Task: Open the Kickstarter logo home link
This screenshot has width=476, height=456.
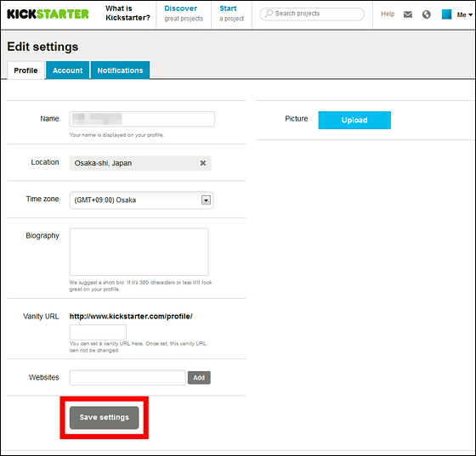Action: pyautogui.click(x=48, y=14)
